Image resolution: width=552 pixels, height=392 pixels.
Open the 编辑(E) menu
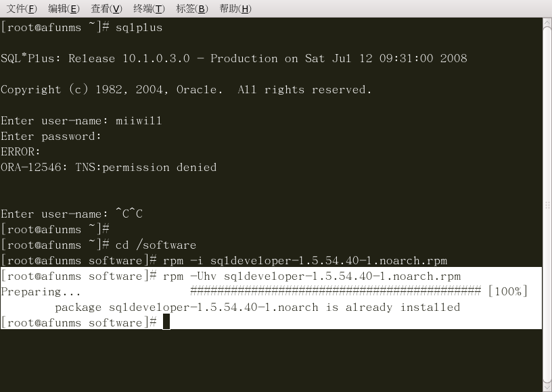pos(64,8)
